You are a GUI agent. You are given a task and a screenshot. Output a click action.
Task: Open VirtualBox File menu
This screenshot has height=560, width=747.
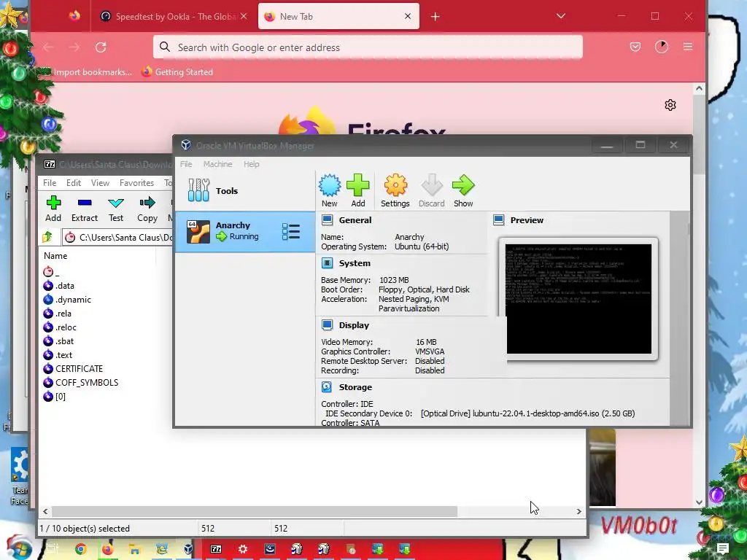point(186,164)
